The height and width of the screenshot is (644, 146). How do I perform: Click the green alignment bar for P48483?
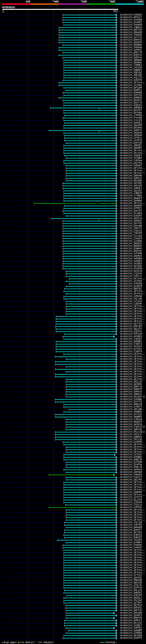pyautogui.click(x=82, y=475)
